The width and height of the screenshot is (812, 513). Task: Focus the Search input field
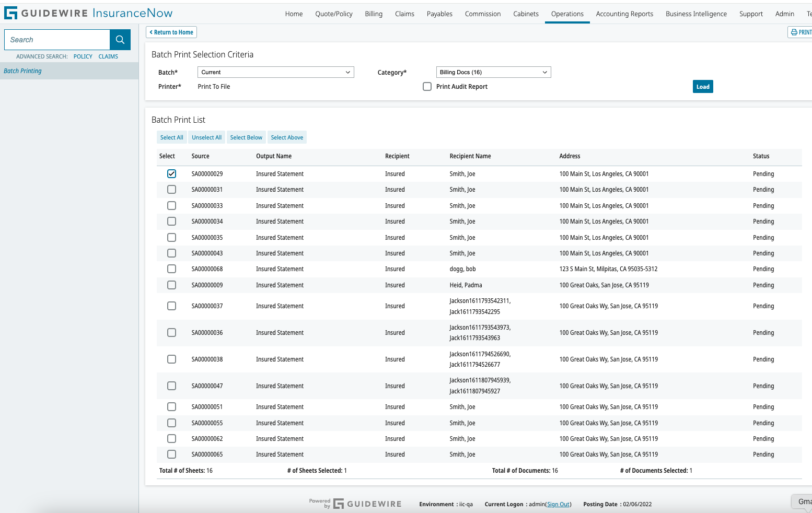(x=57, y=40)
